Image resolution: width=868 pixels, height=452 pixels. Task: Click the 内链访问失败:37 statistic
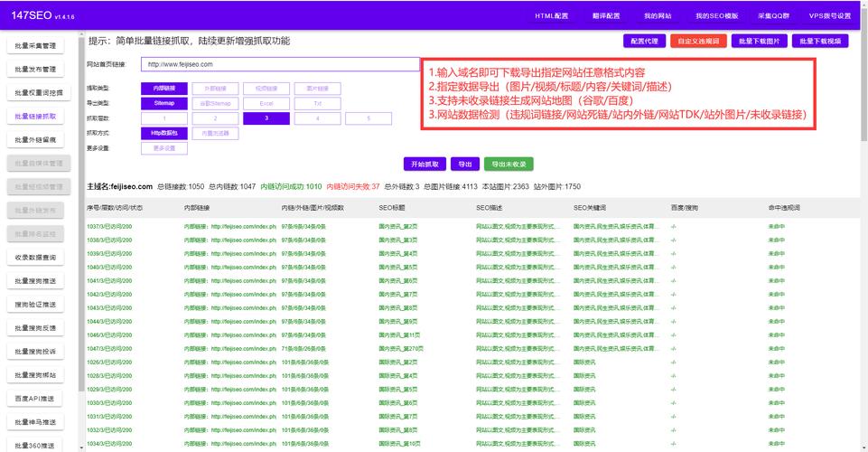pos(353,186)
